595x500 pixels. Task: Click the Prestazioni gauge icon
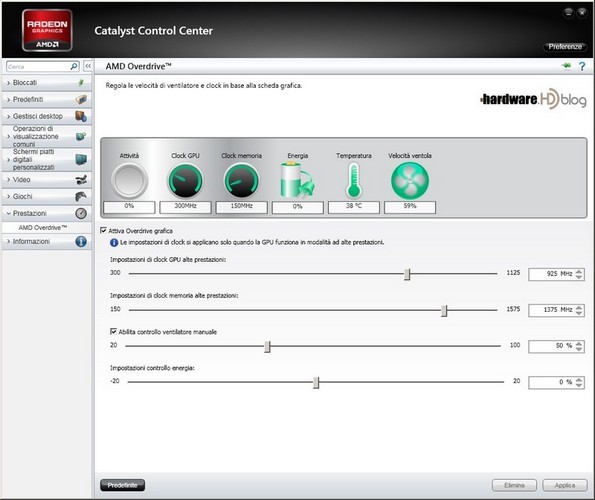(81, 213)
